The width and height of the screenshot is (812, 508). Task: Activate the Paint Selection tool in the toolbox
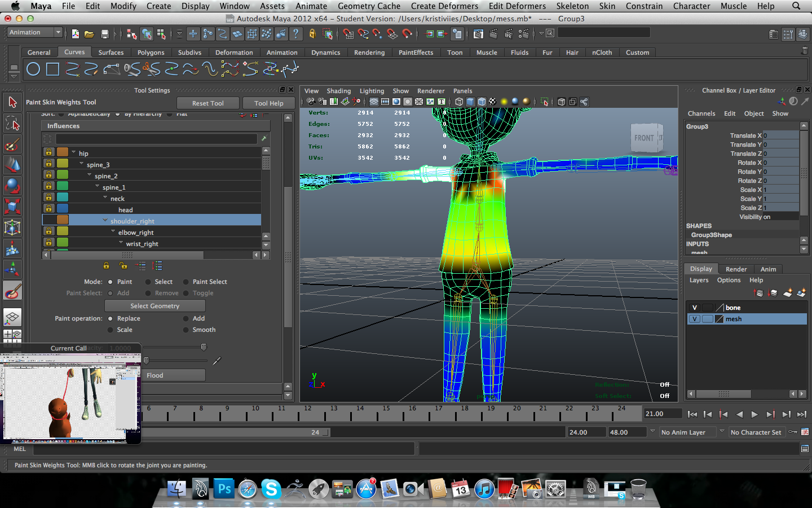tap(12, 144)
